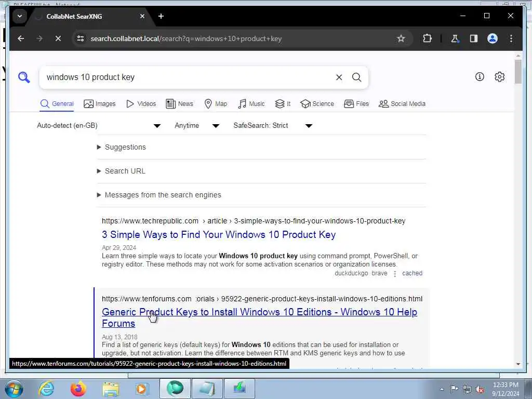Open the tab search chevron

(20, 16)
